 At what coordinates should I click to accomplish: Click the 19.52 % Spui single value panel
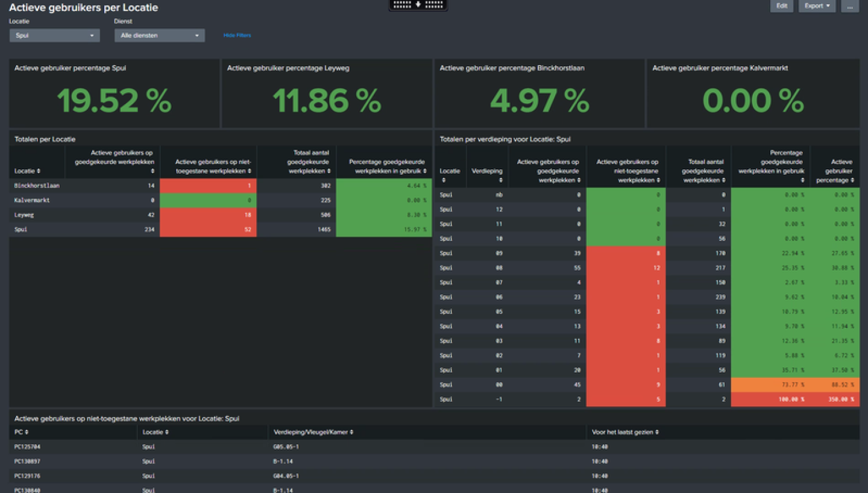tap(114, 101)
